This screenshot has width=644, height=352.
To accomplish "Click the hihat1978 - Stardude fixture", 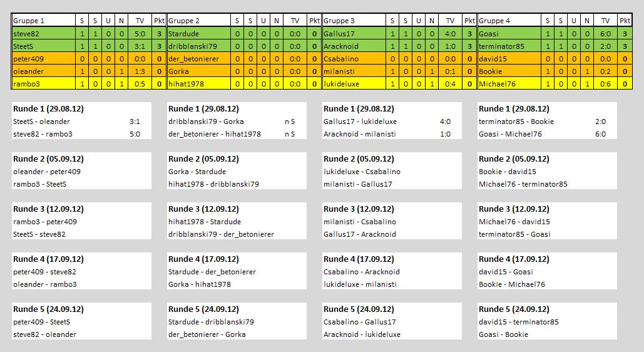I will point(205,222).
